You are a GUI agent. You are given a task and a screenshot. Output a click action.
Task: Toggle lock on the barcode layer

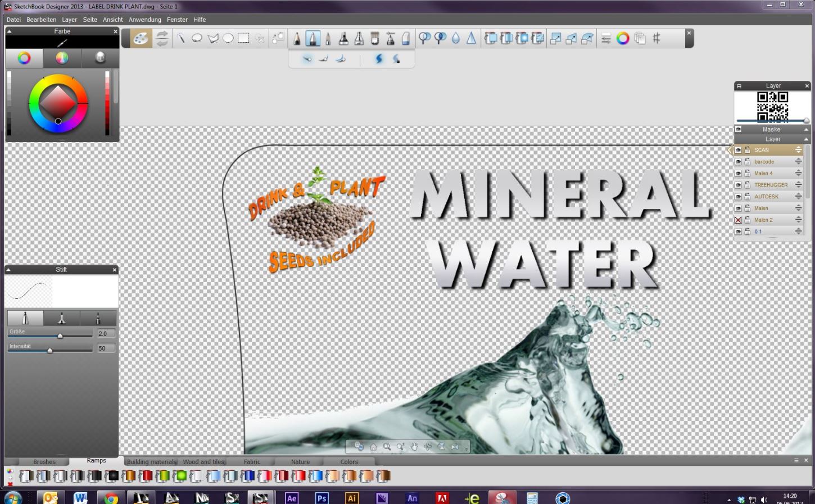coord(748,162)
